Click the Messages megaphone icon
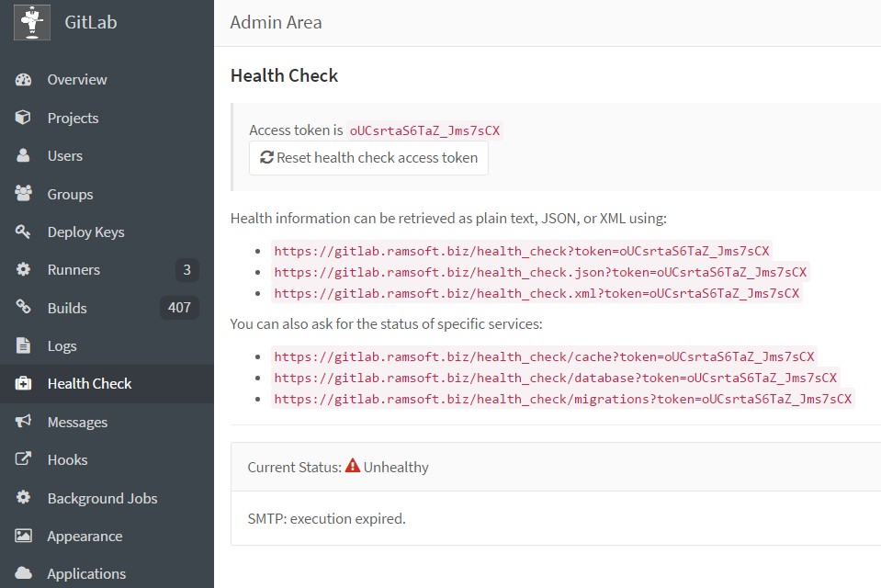The height and width of the screenshot is (588, 881). [x=24, y=422]
